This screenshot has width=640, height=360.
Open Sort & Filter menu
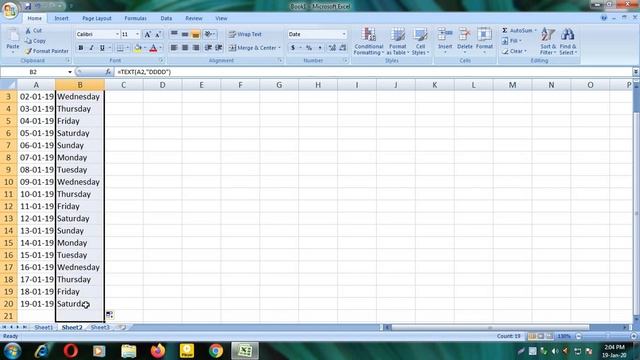[x=548, y=41]
